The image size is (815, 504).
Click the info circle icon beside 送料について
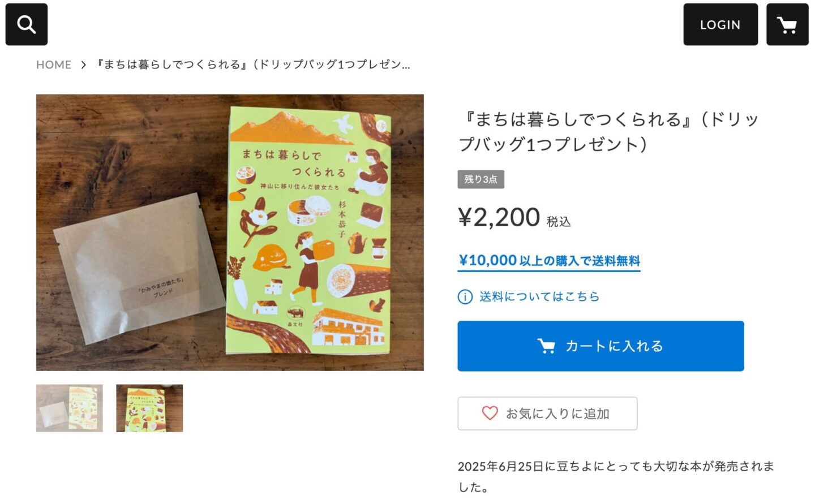(465, 297)
